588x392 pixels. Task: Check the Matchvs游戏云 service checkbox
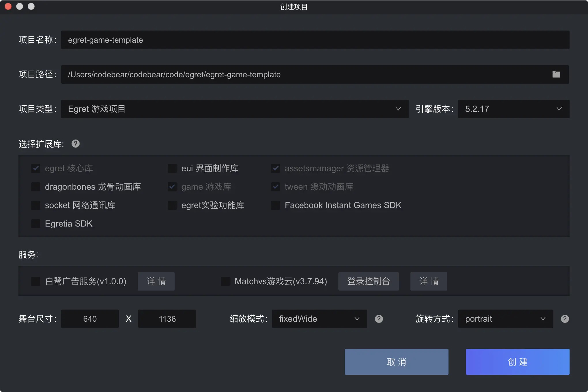[225, 281]
